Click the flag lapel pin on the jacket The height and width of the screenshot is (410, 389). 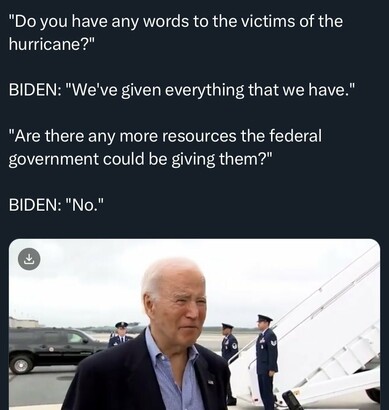tap(210, 383)
